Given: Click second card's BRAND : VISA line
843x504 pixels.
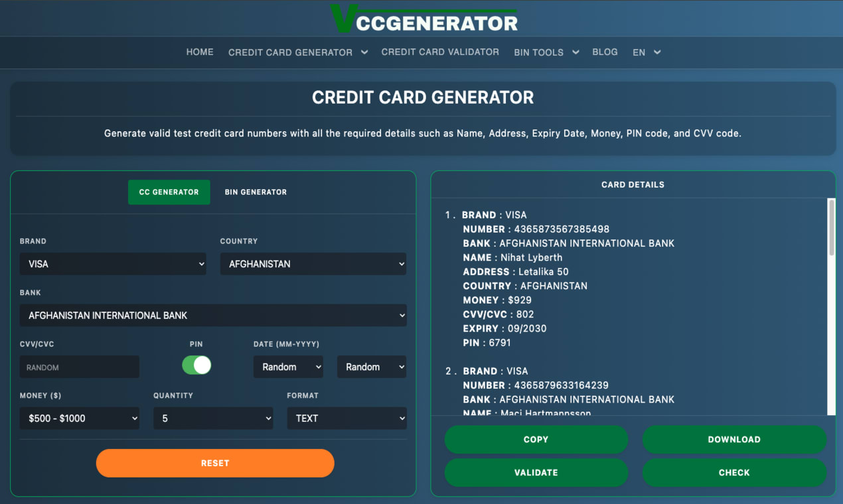Looking at the screenshot, I should pos(495,371).
